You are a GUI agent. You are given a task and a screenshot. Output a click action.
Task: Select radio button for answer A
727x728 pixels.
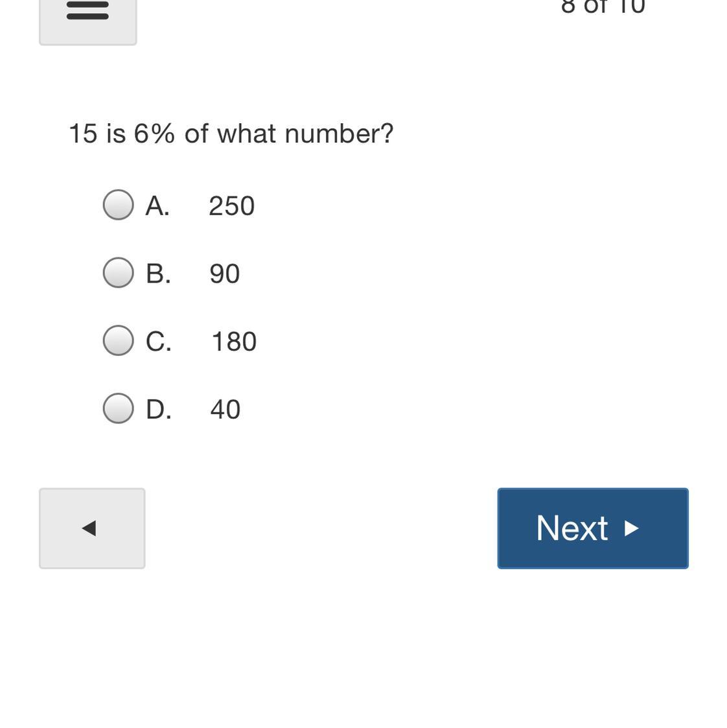[x=119, y=205]
